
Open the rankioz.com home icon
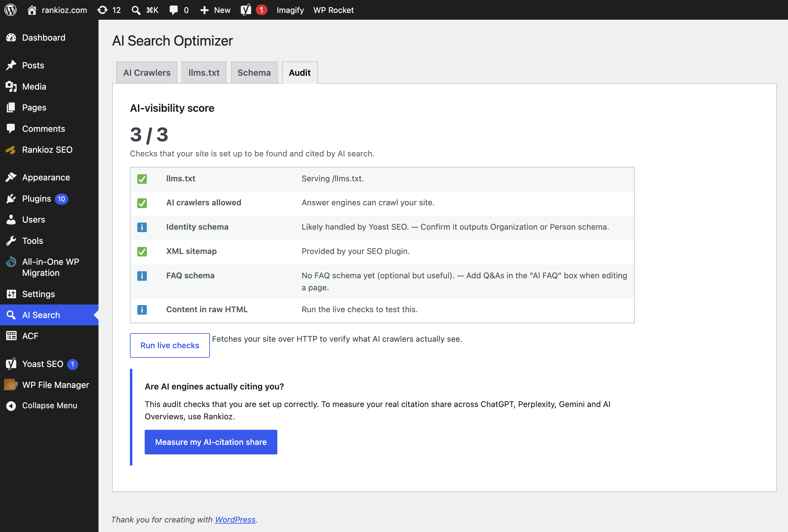[32, 10]
